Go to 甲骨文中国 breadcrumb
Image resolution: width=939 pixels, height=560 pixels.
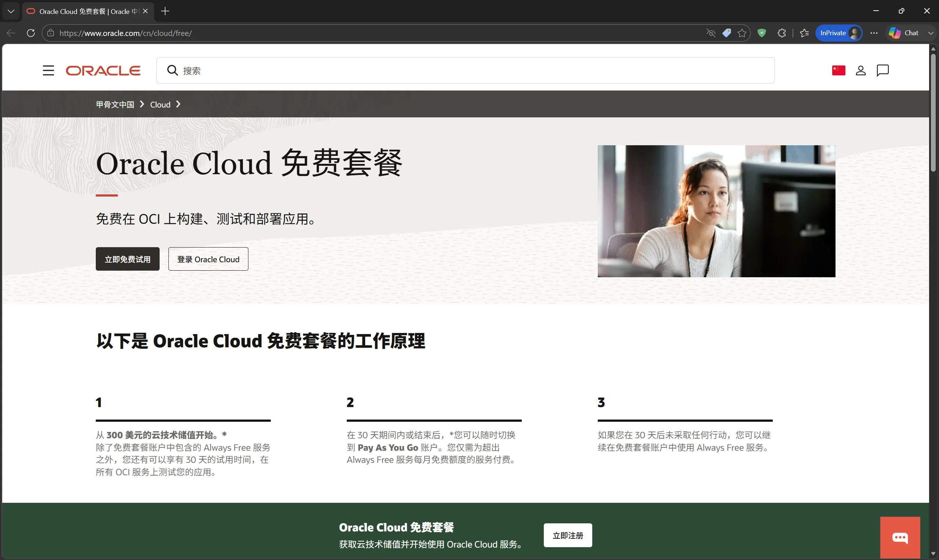(115, 105)
